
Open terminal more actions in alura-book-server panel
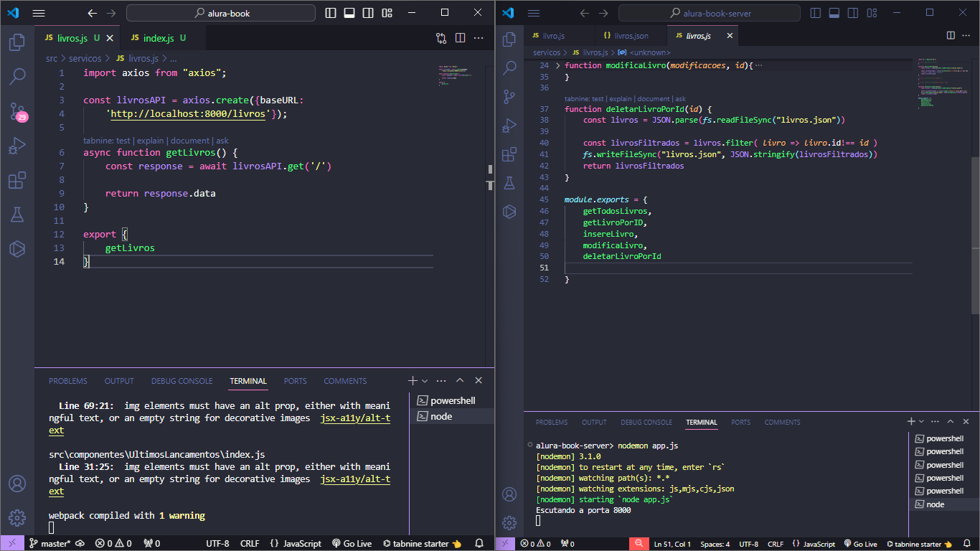point(935,422)
